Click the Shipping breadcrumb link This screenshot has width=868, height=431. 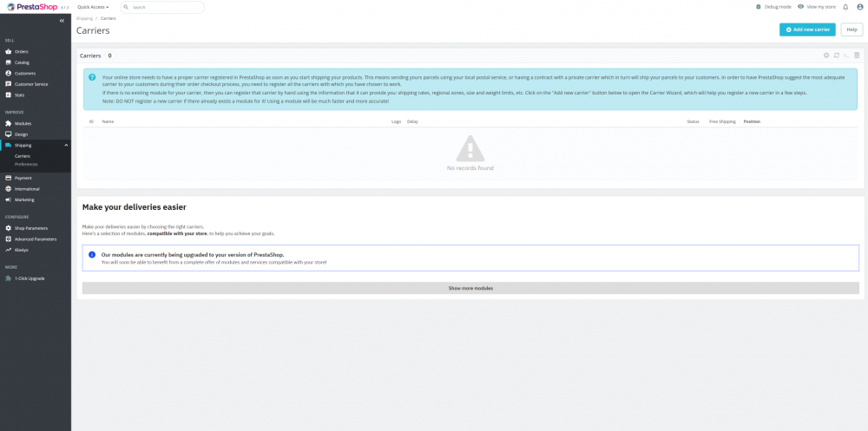[x=85, y=18]
